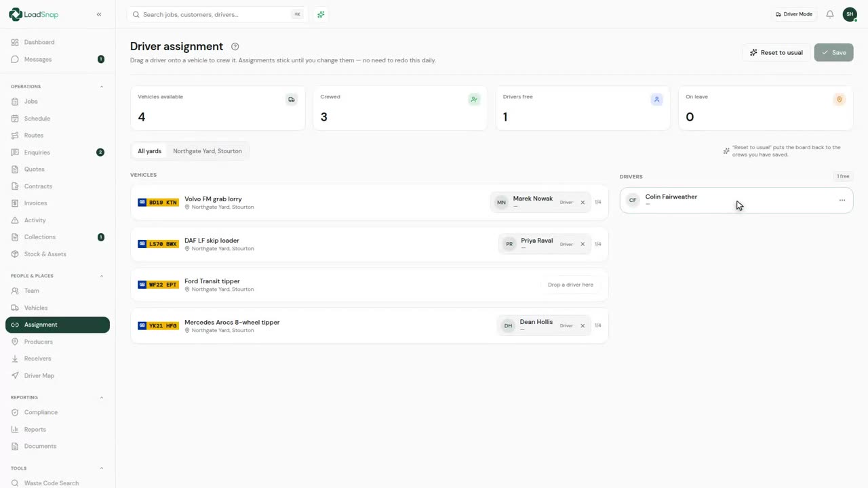Screen dimensions: 868x488
Task: Focus the search jobs, customers, drivers field
Action: point(217,14)
